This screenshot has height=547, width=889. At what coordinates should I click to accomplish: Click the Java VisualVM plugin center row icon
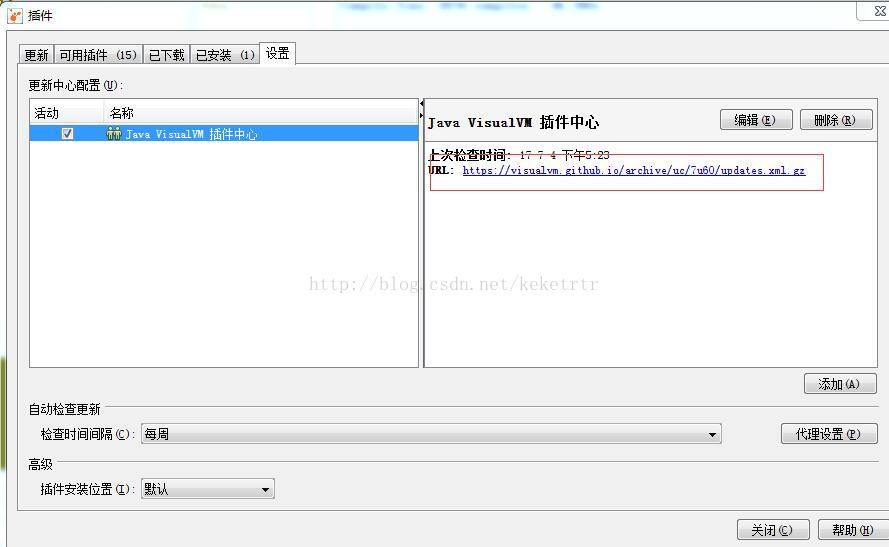113,134
